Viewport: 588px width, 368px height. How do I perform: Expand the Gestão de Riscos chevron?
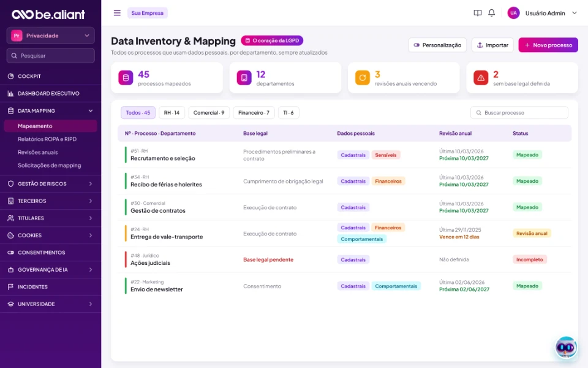(91, 183)
